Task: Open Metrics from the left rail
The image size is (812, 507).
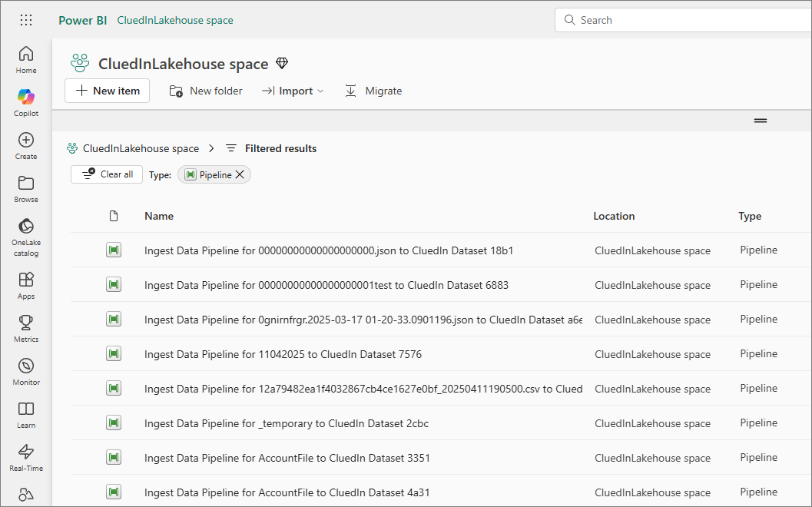Action: (26, 328)
